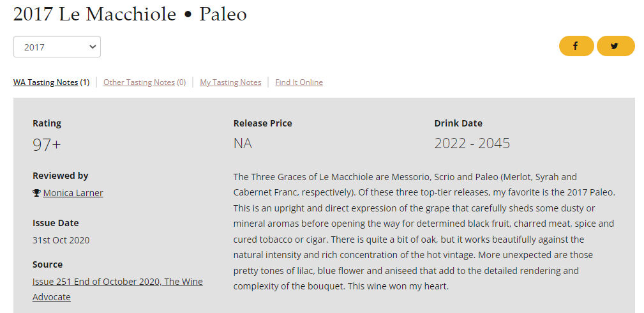Screen dimensions: 644x313
Task: View the My Tasting Notes tab
Action: point(230,82)
